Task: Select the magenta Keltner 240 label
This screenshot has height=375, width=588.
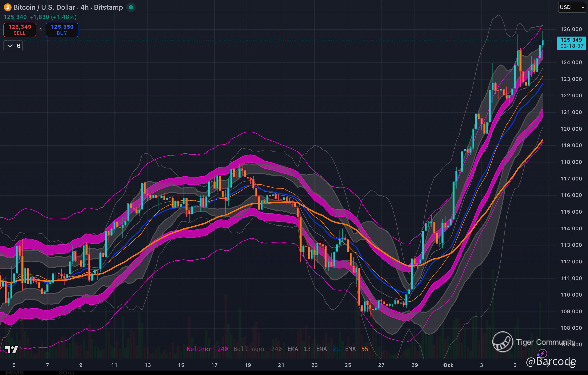Action: (207, 349)
